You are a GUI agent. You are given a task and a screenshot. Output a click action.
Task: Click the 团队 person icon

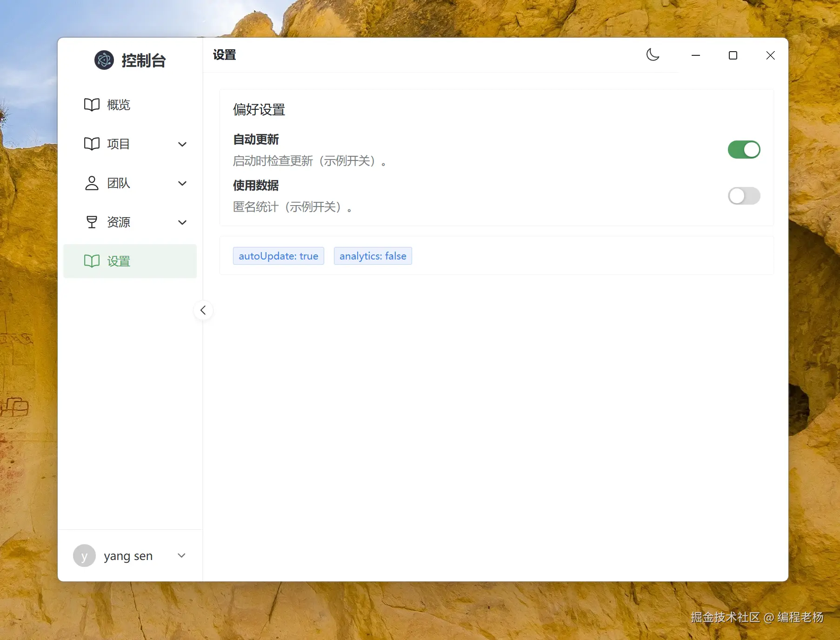tap(91, 183)
